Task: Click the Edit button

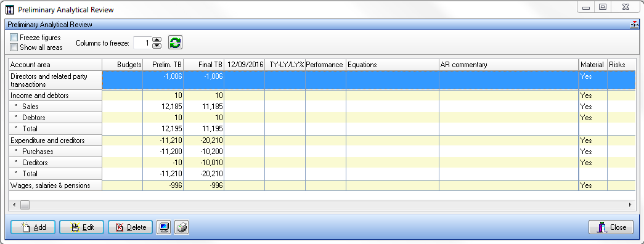Action: [x=82, y=227]
